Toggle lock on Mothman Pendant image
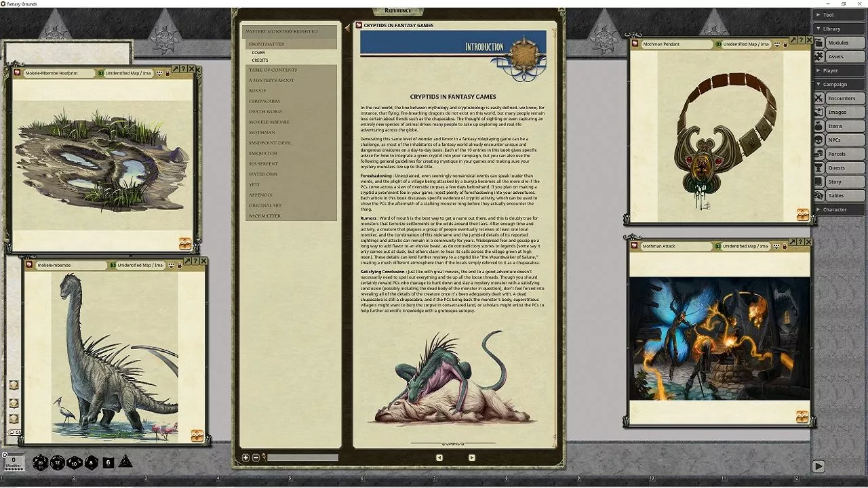The width and height of the screenshot is (868, 488). tap(785, 45)
